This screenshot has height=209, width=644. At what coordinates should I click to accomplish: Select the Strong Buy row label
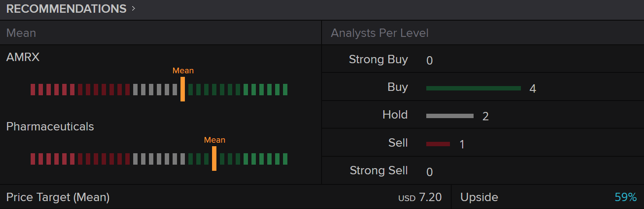pyautogui.click(x=378, y=59)
